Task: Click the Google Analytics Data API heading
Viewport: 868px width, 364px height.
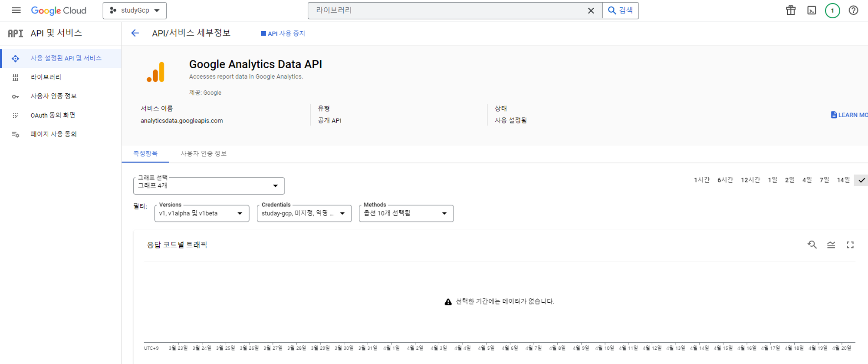Action: click(x=256, y=64)
